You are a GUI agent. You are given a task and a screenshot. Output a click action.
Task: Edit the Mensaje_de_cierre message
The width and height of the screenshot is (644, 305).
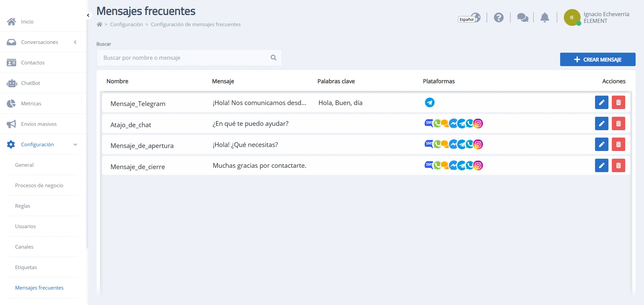[601, 165]
